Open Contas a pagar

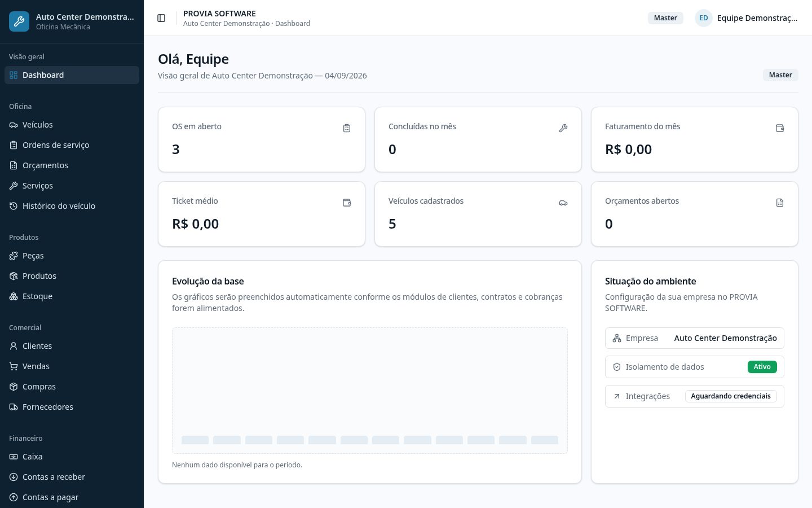tap(72, 497)
